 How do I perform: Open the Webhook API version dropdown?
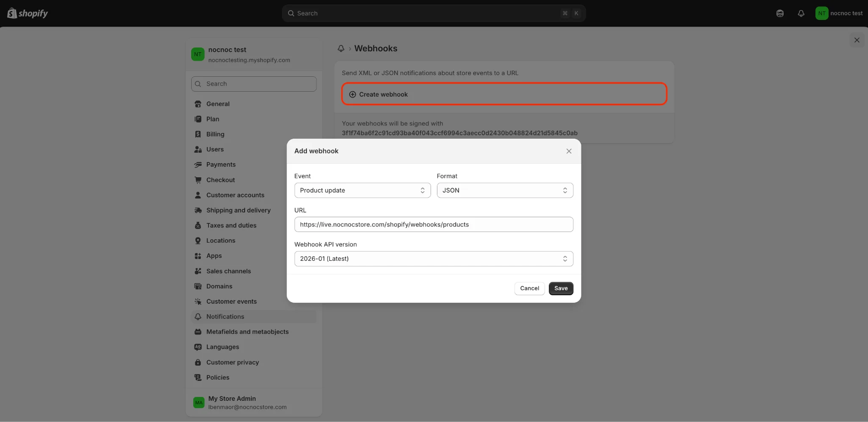pos(434,259)
